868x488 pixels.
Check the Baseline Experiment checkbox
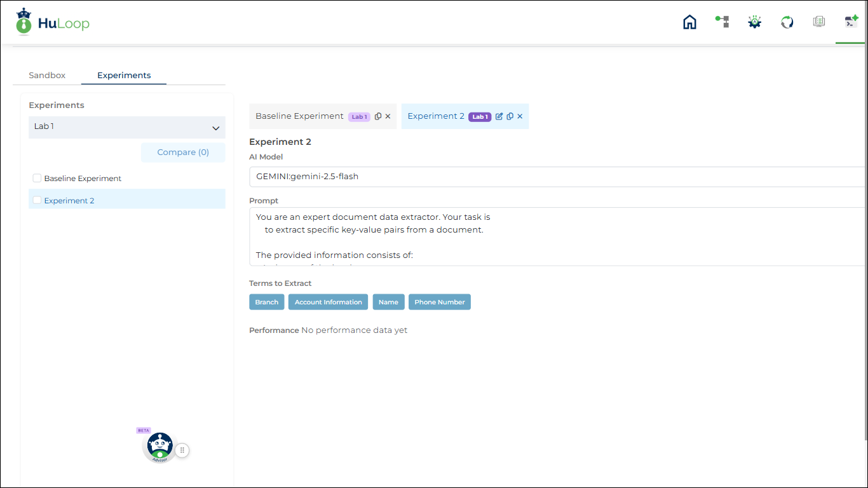[x=37, y=179]
